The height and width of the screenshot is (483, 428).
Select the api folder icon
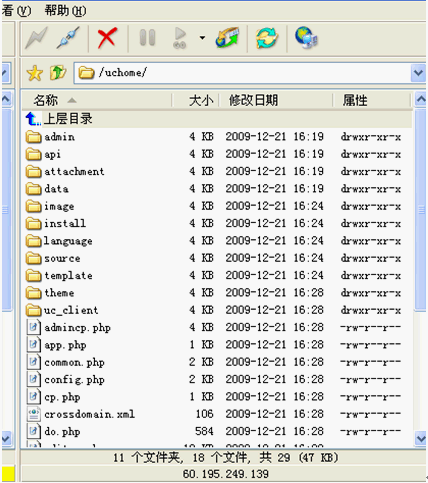(x=34, y=154)
